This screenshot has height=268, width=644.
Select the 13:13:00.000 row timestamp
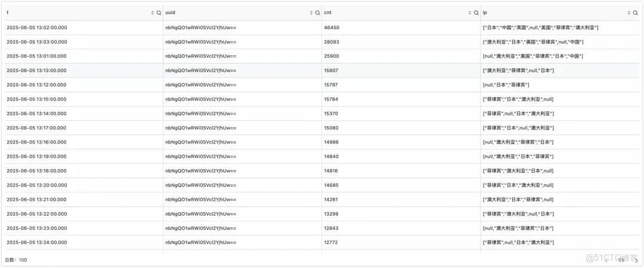tap(36, 70)
